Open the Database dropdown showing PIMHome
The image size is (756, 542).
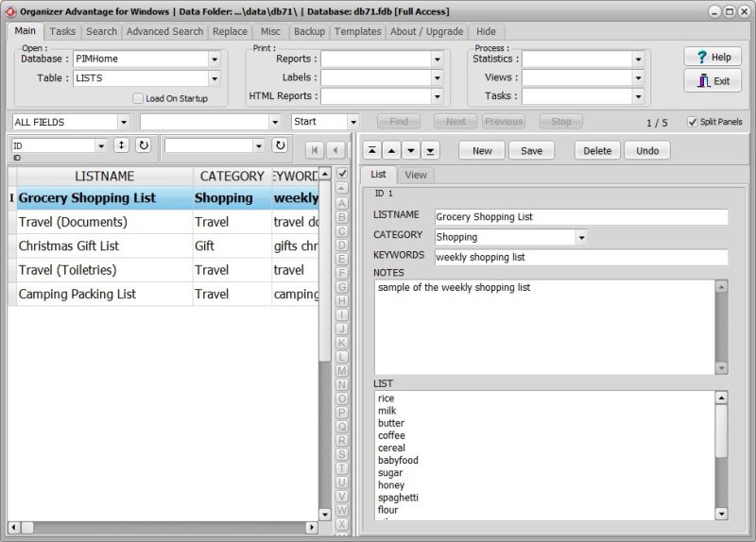(x=215, y=59)
